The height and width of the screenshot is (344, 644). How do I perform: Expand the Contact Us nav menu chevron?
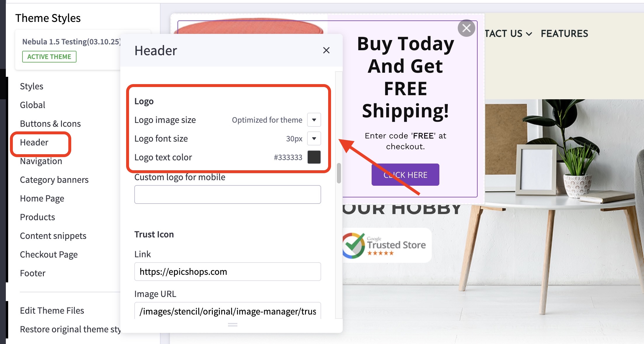point(529,34)
